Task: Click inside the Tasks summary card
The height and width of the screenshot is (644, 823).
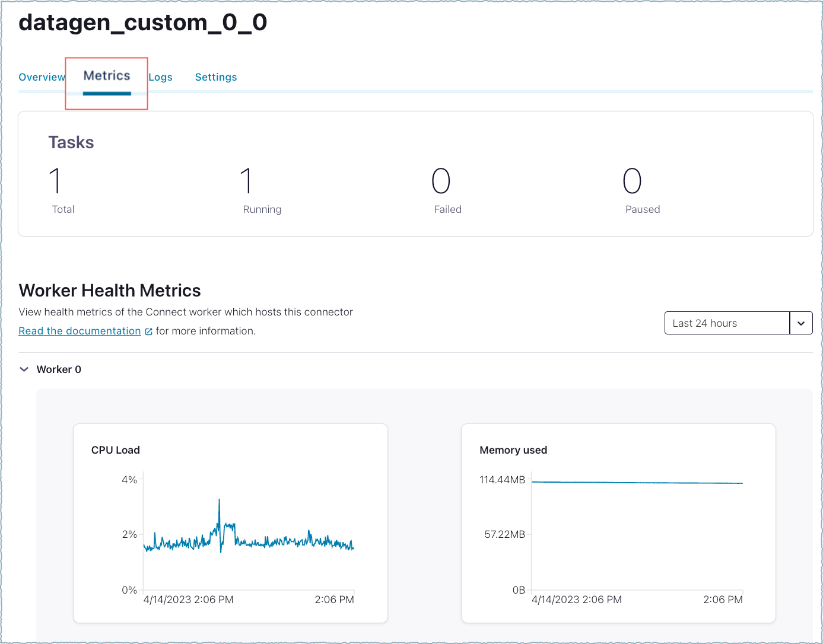Action: click(x=415, y=172)
